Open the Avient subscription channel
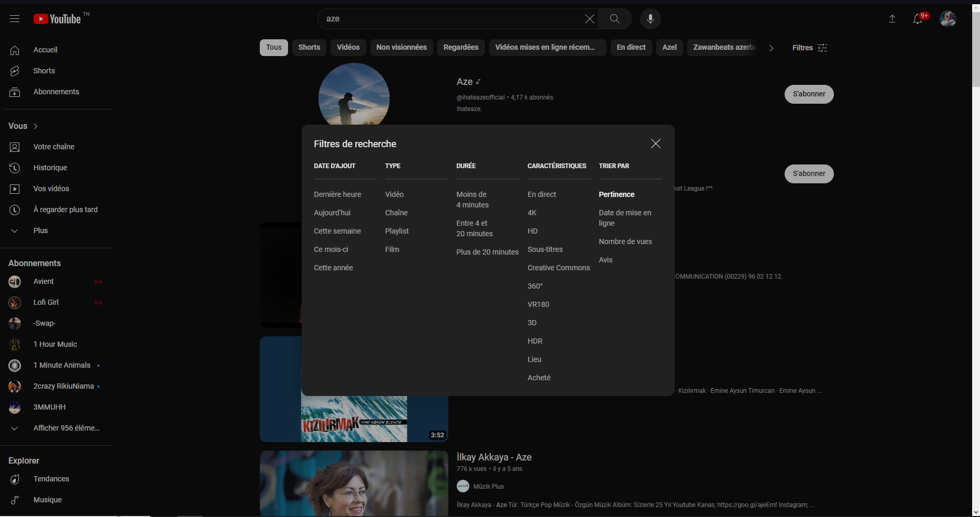The height and width of the screenshot is (517, 980). click(x=58, y=281)
